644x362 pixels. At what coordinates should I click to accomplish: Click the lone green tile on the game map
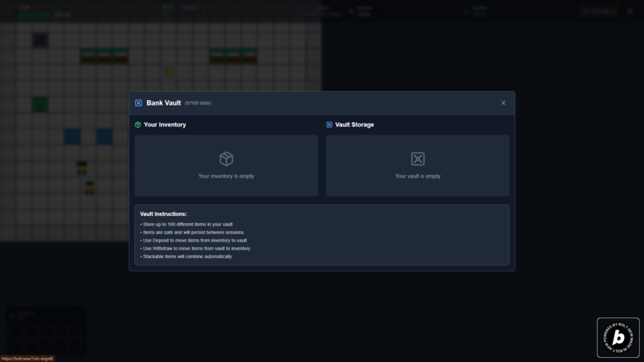40,105
